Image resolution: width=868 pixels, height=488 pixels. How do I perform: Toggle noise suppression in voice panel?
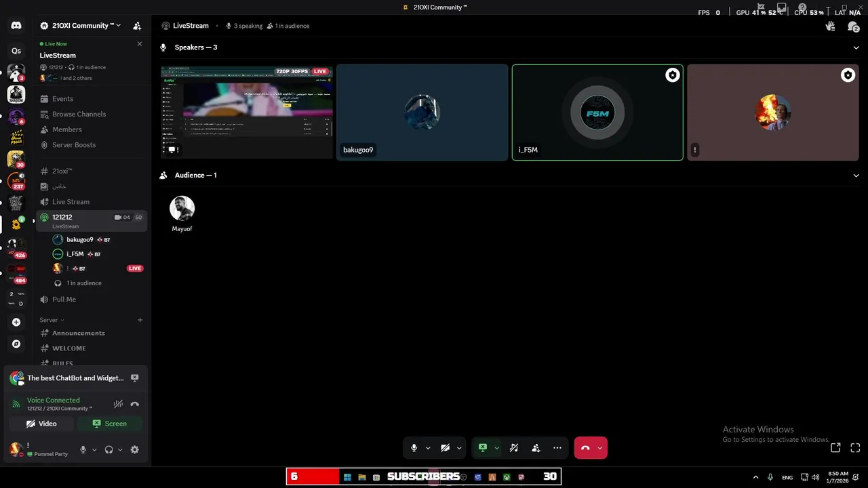118,404
